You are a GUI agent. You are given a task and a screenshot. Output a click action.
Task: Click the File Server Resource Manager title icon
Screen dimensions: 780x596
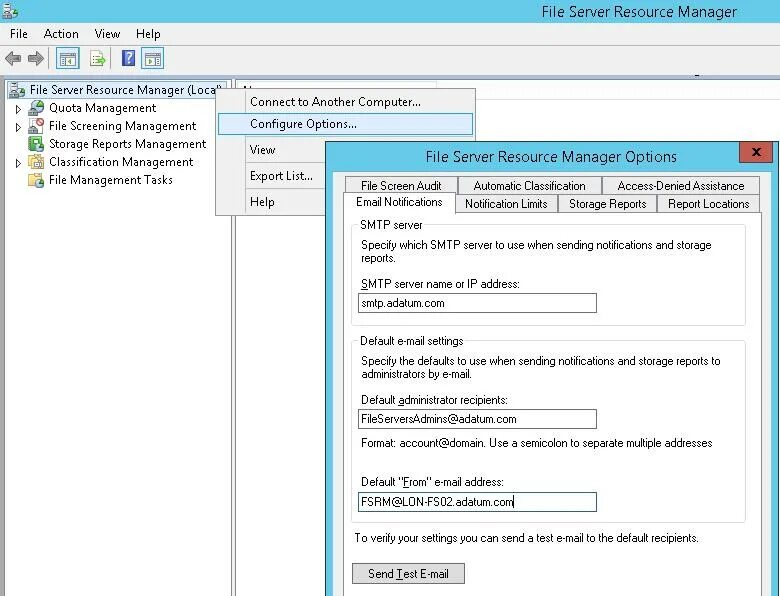click(x=9, y=10)
